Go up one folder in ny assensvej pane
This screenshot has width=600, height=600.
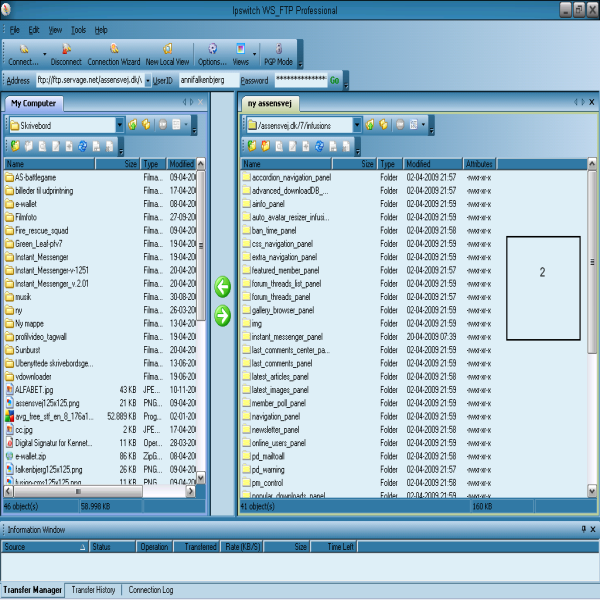pyautogui.click(x=370, y=125)
